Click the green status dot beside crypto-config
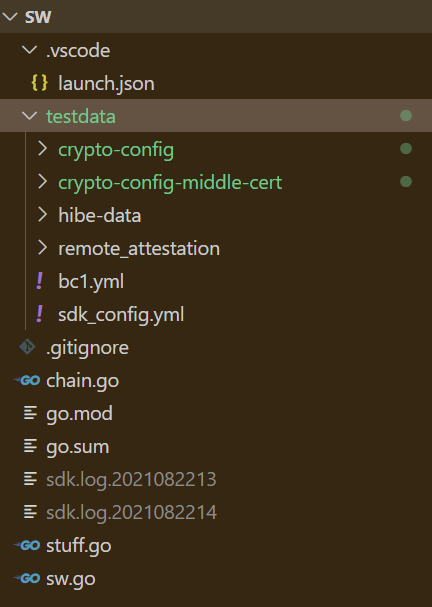 [x=406, y=149]
